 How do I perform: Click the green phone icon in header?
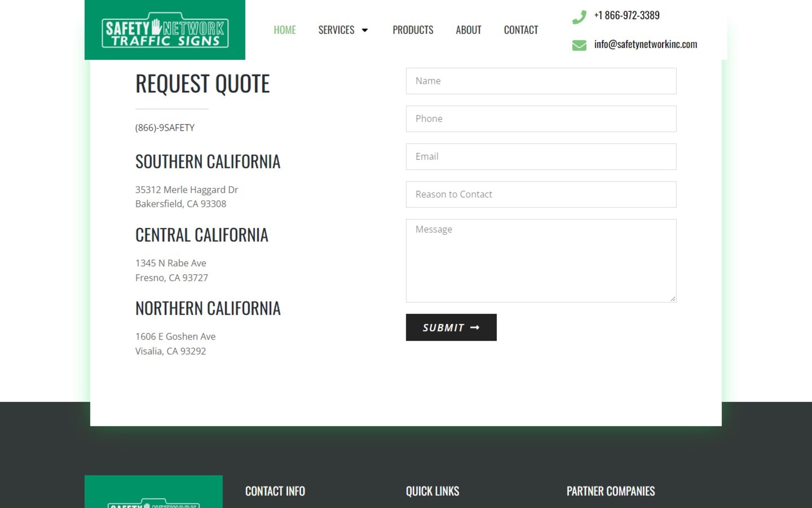579,17
